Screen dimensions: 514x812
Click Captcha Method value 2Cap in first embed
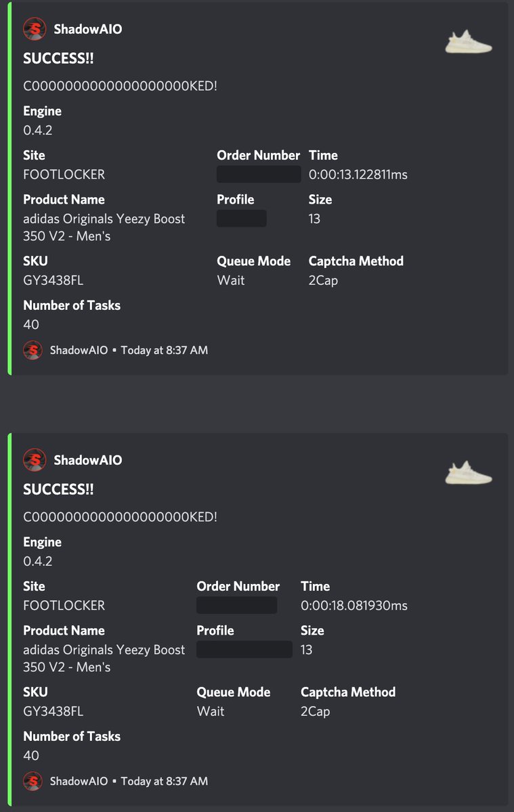323,280
